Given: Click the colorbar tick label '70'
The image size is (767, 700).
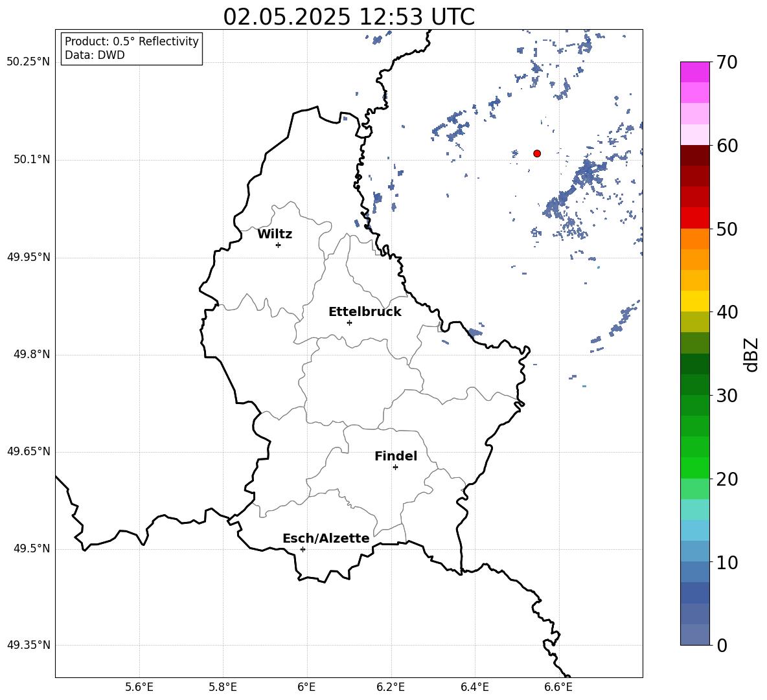Looking at the screenshot, I should pyautogui.click(x=727, y=62).
